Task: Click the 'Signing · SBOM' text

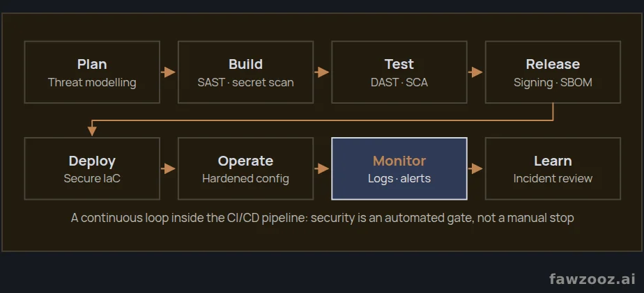Action: pyautogui.click(x=553, y=83)
